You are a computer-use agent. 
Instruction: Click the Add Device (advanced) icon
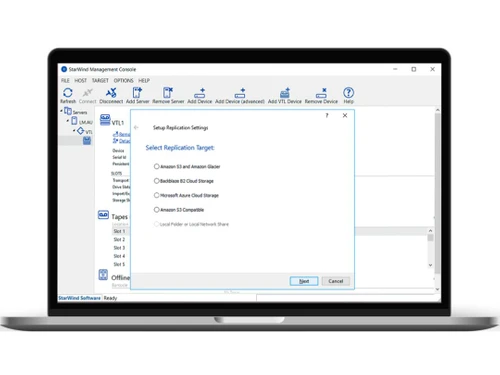coord(240,93)
